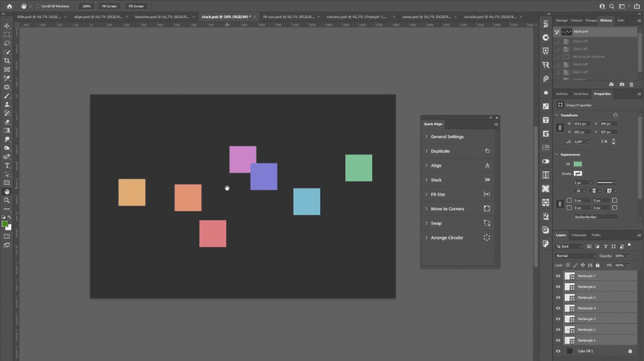
Task: Open the layer blend mode Normal dropdown
Action: click(575, 256)
